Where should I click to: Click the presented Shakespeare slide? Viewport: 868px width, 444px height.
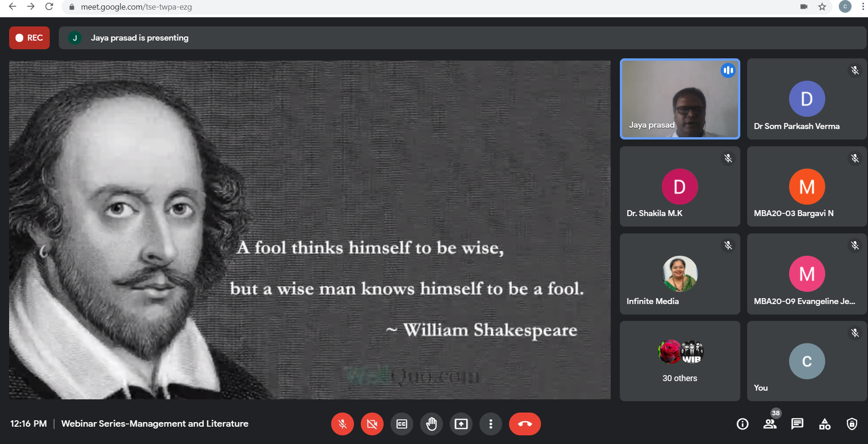pyautogui.click(x=310, y=230)
